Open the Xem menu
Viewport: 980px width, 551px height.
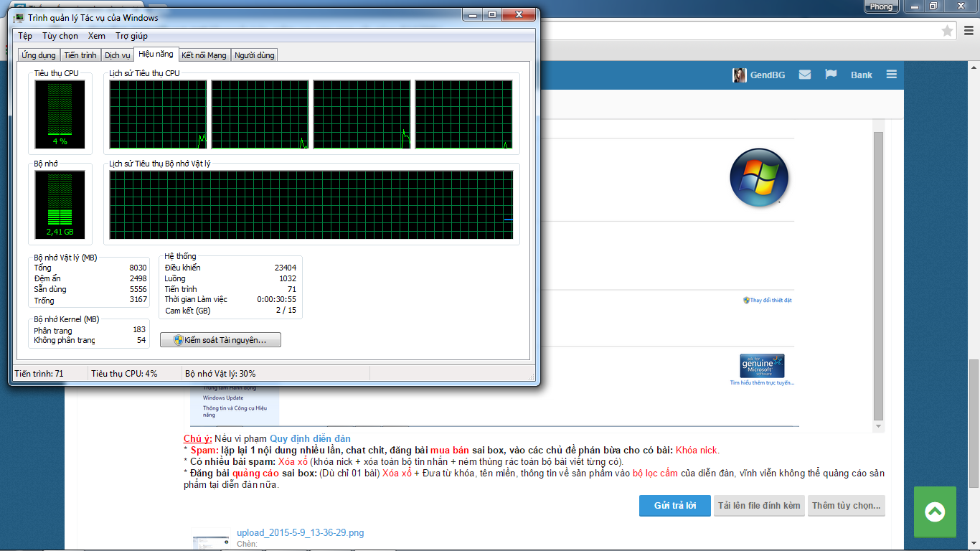97,36
